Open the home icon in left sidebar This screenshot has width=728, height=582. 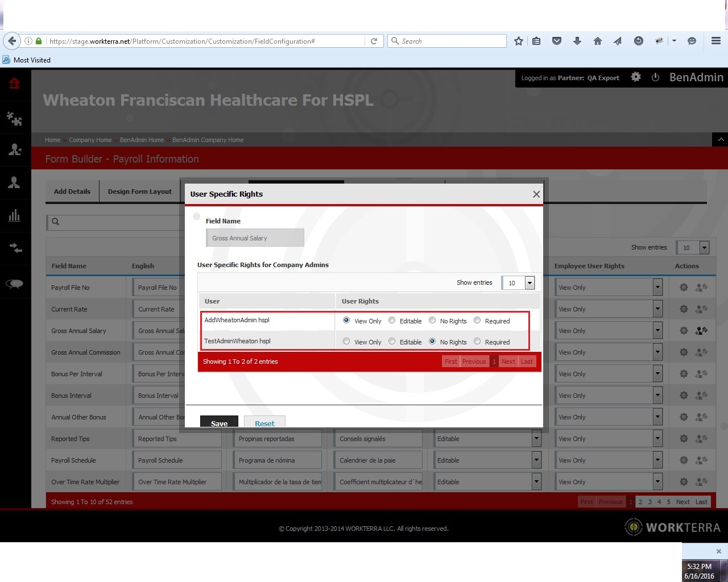click(15, 84)
